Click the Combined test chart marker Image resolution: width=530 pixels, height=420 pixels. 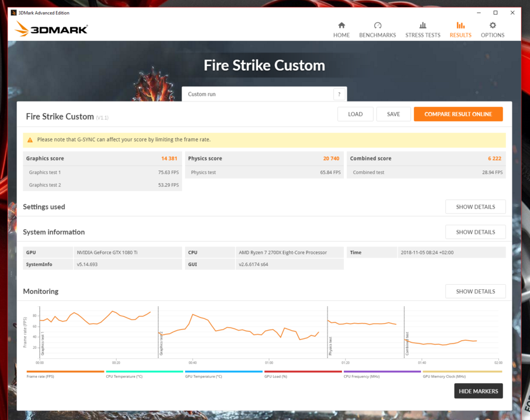pyautogui.click(x=407, y=344)
